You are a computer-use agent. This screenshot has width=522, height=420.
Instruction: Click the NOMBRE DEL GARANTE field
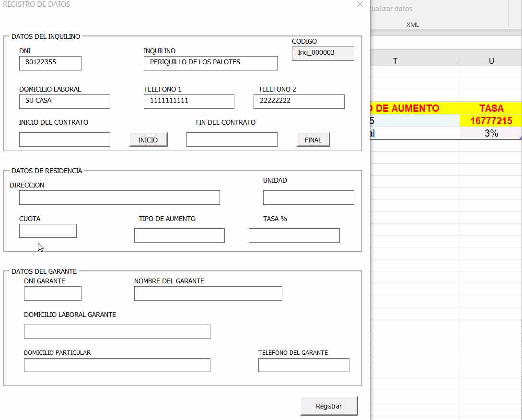(208, 293)
